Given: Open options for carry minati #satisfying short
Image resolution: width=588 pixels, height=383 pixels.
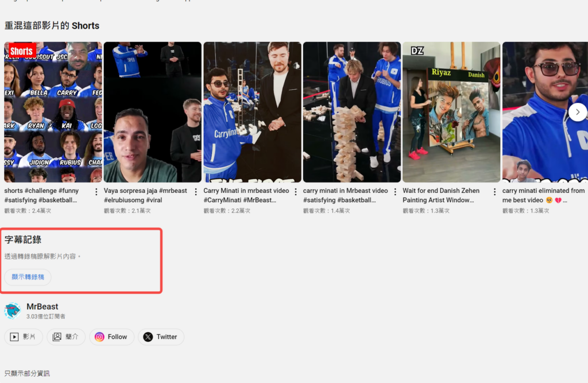Looking at the screenshot, I should click(395, 192).
